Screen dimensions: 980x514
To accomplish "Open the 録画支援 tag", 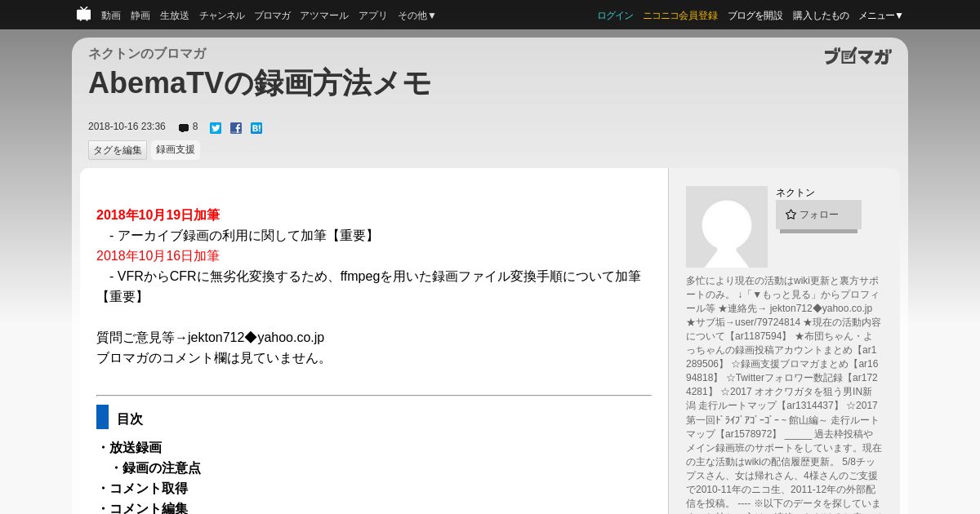I will coord(176,150).
